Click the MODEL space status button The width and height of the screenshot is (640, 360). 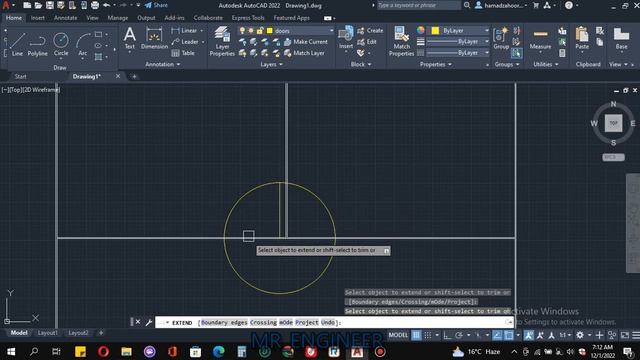pos(398,335)
